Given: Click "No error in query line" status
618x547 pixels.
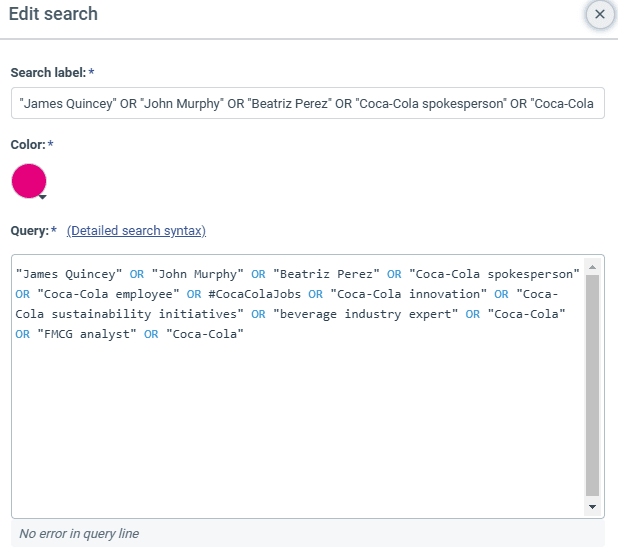Looking at the screenshot, I should [x=79, y=534].
